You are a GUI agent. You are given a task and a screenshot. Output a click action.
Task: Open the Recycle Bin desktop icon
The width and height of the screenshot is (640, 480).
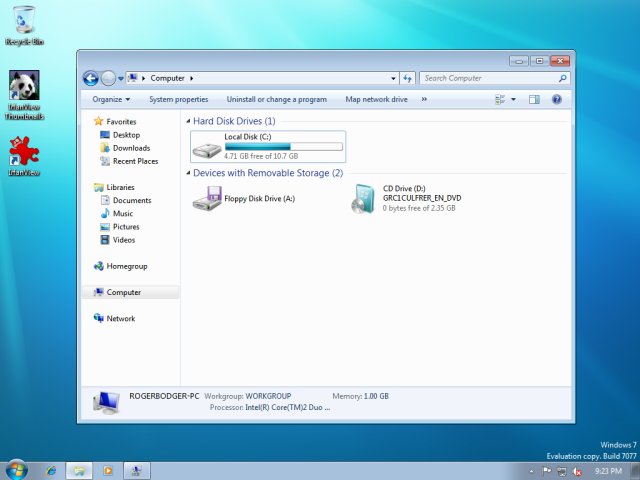(24, 25)
